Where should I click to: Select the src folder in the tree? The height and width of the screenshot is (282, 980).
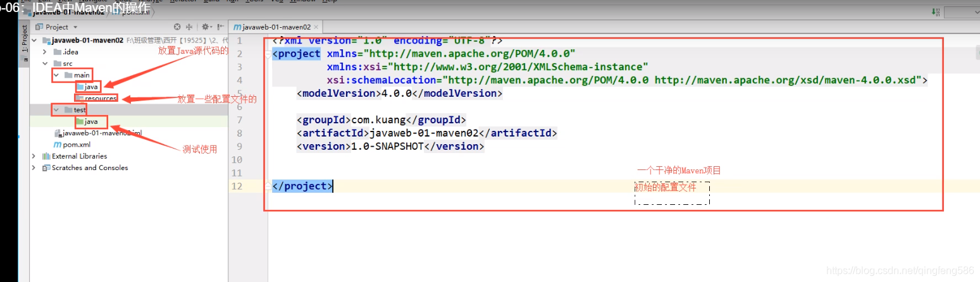pos(63,64)
